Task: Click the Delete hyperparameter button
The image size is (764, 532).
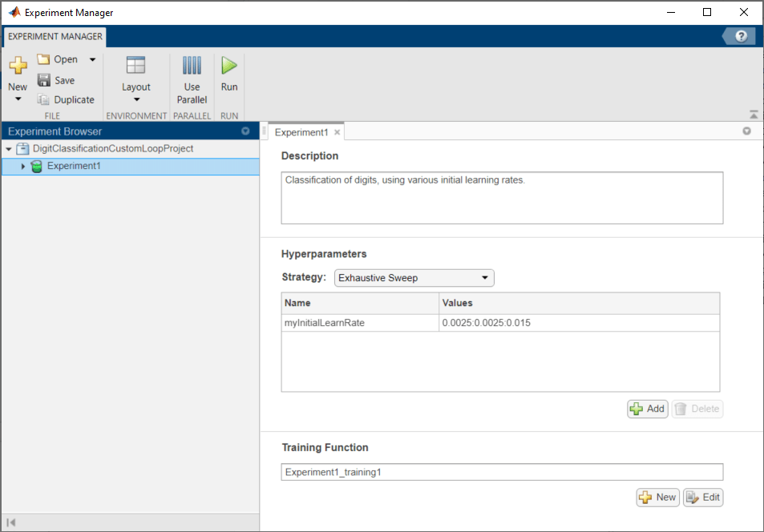Action: pyautogui.click(x=697, y=409)
